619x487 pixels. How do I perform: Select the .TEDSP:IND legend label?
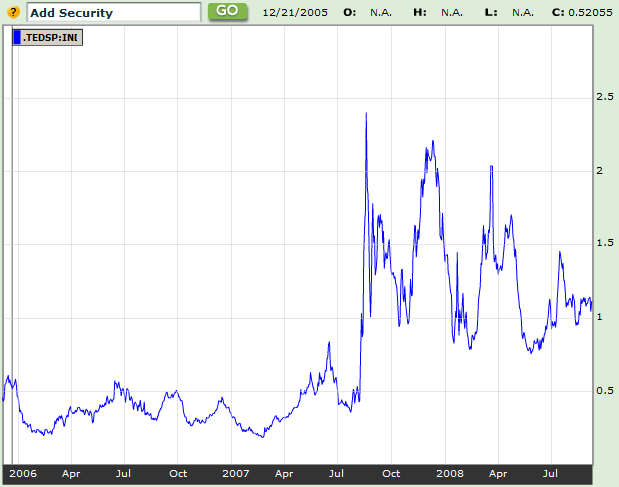(50, 38)
